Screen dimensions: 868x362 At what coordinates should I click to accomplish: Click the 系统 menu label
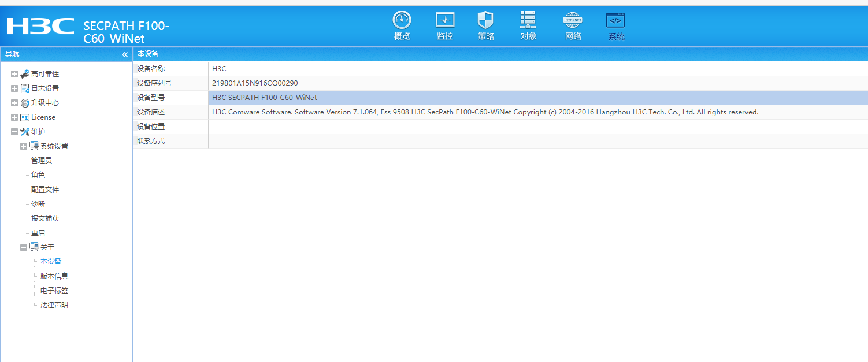tap(616, 37)
